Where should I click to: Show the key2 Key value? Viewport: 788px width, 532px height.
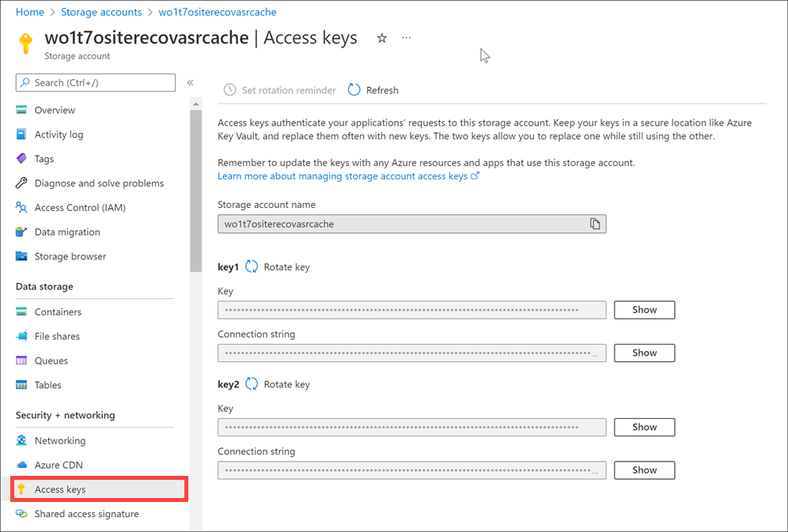click(x=644, y=427)
